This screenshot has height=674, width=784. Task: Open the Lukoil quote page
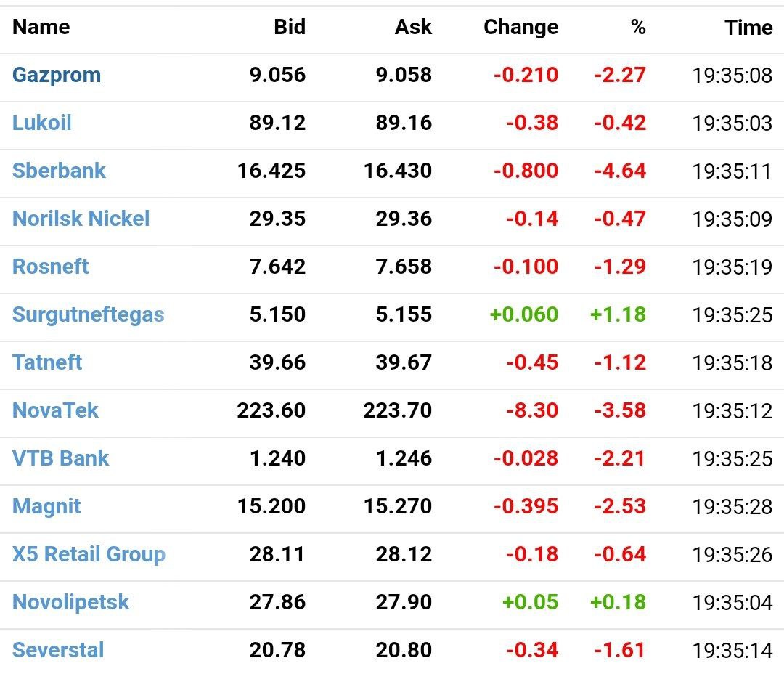tap(42, 123)
